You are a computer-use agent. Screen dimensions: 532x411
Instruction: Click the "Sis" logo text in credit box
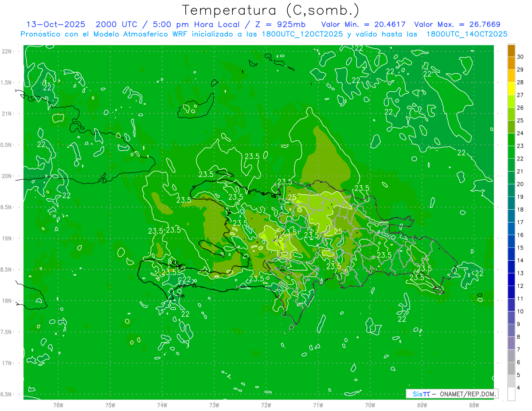[x=418, y=394]
